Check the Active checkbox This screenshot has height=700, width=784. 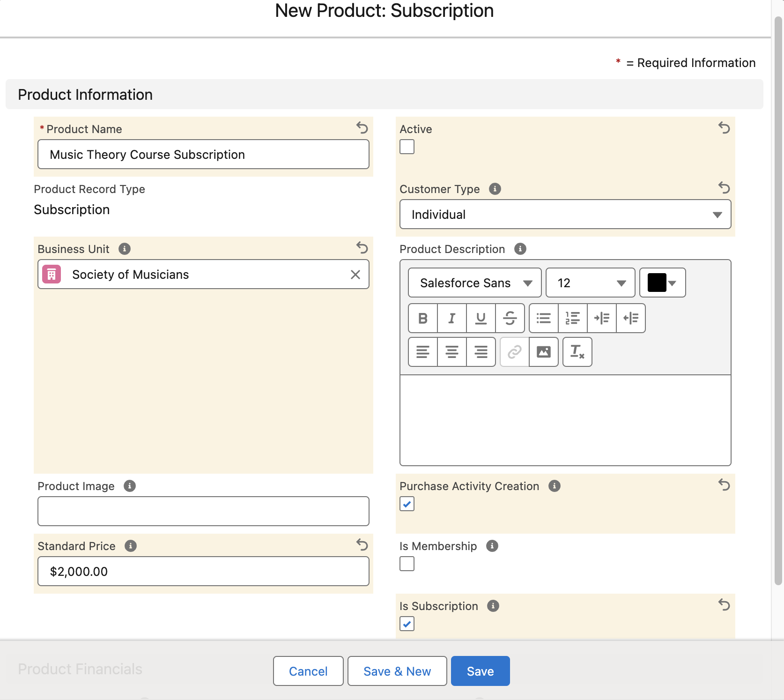[x=407, y=147]
